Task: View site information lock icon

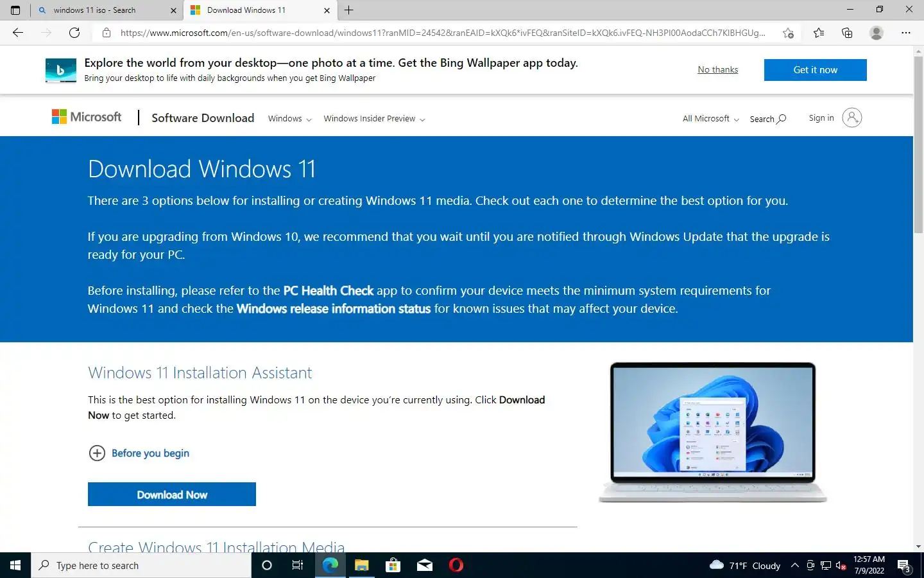Action: 107,33
